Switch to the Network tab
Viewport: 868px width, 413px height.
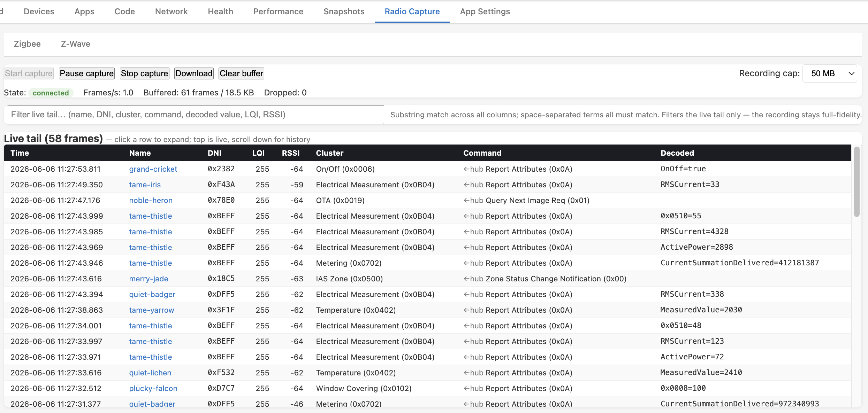[x=171, y=11]
